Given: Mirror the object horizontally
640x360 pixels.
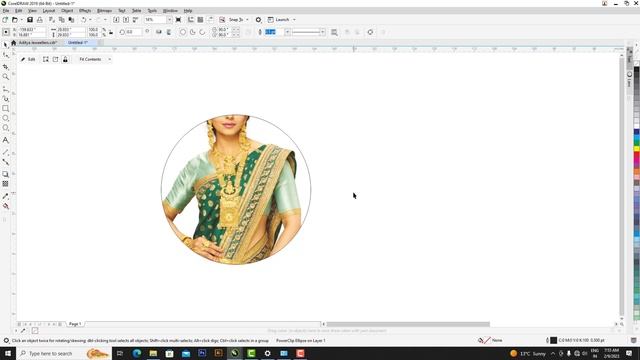Looking at the screenshot, I should point(159,32).
